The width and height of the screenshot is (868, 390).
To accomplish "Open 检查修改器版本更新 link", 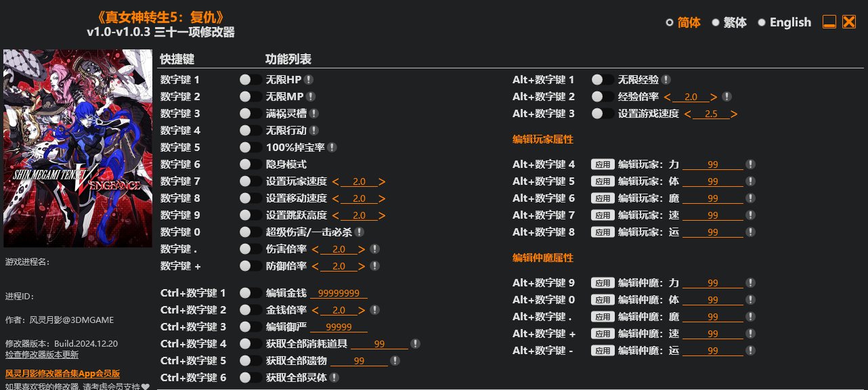I will pos(42,354).
